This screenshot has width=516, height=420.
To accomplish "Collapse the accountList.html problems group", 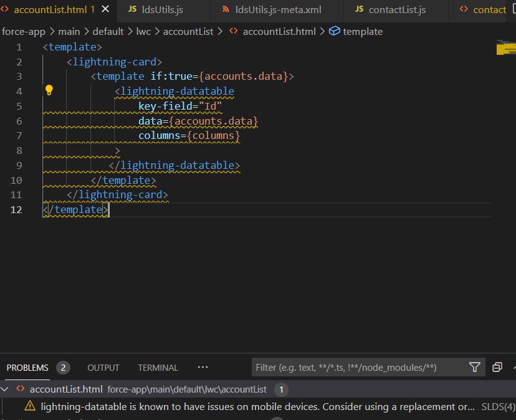I will tap(6, 389).
